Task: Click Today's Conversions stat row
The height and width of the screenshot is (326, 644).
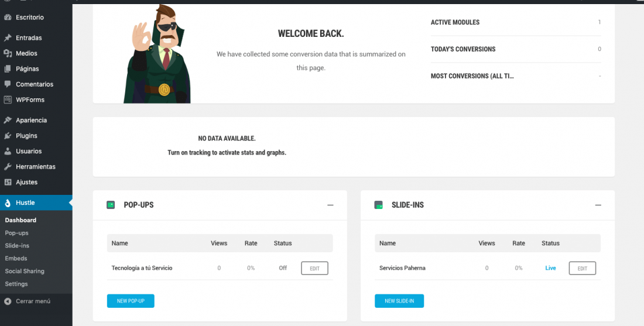Action: pos(516,49)
